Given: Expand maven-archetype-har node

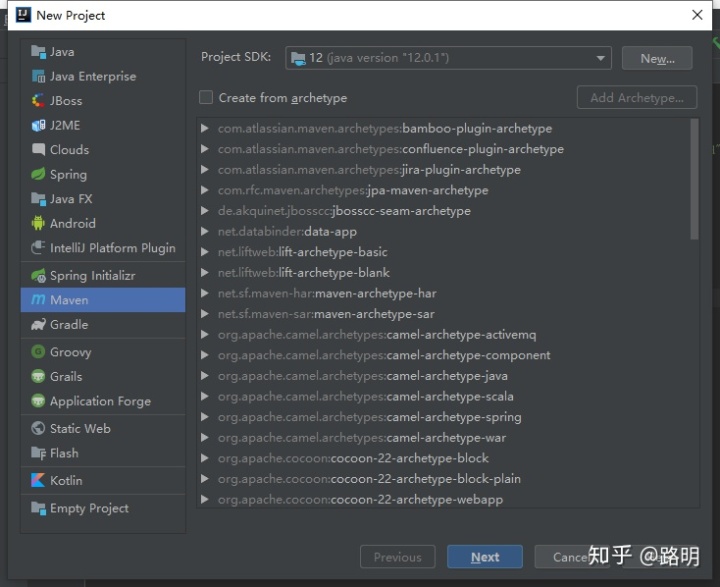Looking at the screenshot, I should 205,293.
